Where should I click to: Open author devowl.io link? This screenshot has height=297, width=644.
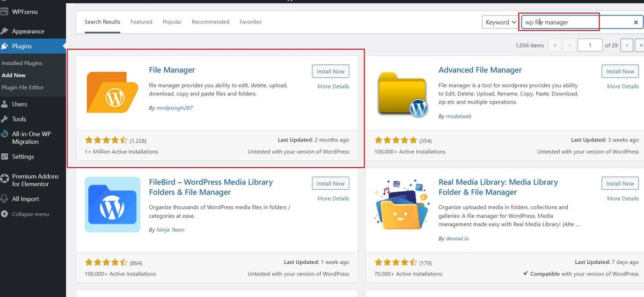pos(457,238)
